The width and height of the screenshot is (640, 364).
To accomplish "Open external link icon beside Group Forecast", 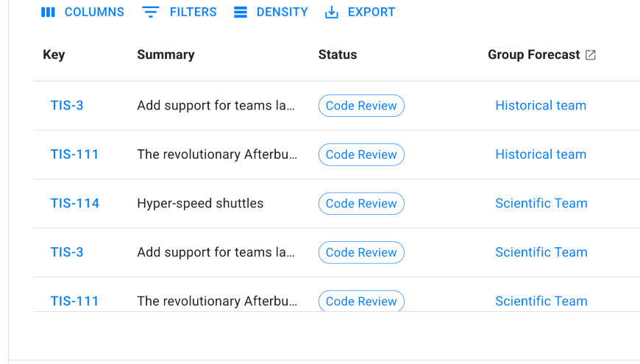I will (x=591, y=55).
